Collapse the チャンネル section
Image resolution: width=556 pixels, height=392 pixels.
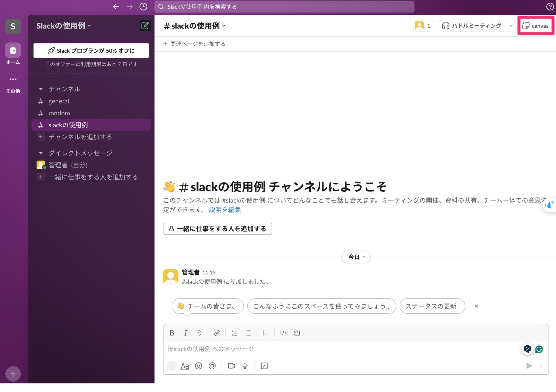click(41, 89)
